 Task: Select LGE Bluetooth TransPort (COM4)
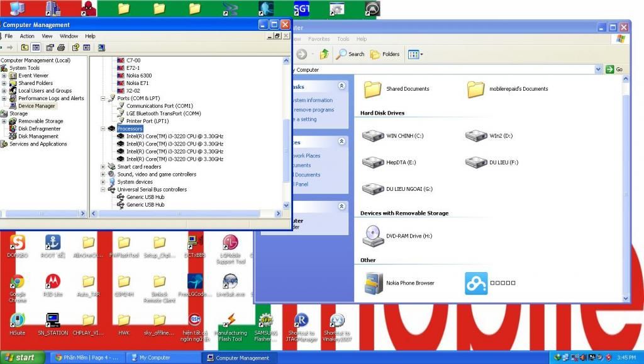click(x=164, y=113)
